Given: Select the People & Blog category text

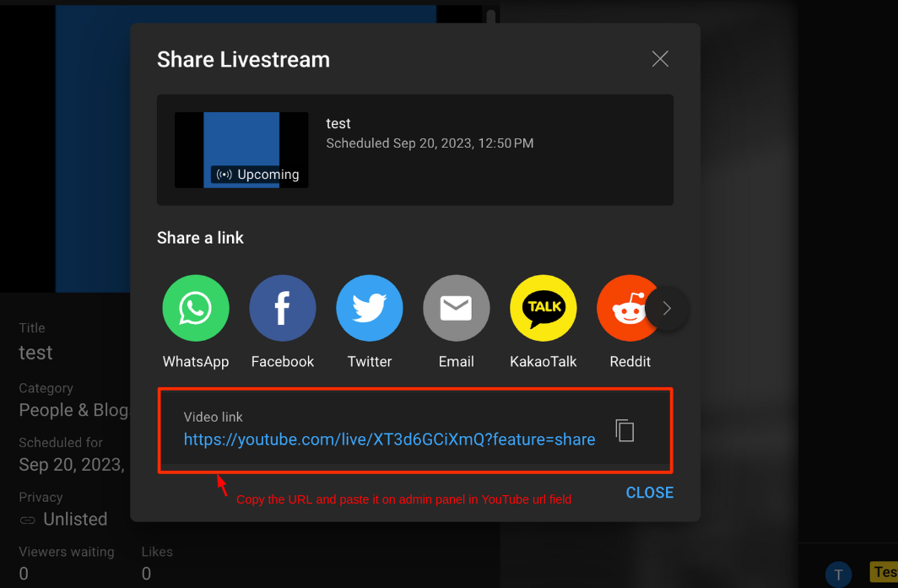Looking at the screenshot, I should coord(74,410).
